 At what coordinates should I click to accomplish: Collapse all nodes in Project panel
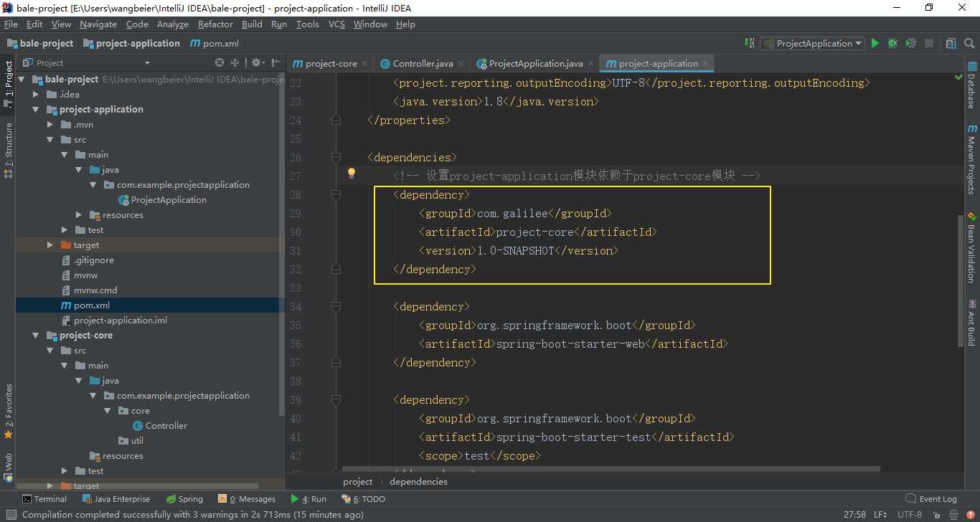pos(235,63)
